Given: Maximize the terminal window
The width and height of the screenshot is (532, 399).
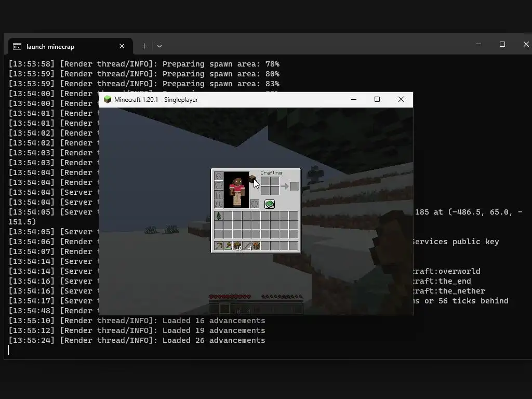Looking at the screenshot, I should [x=502, y=44].
